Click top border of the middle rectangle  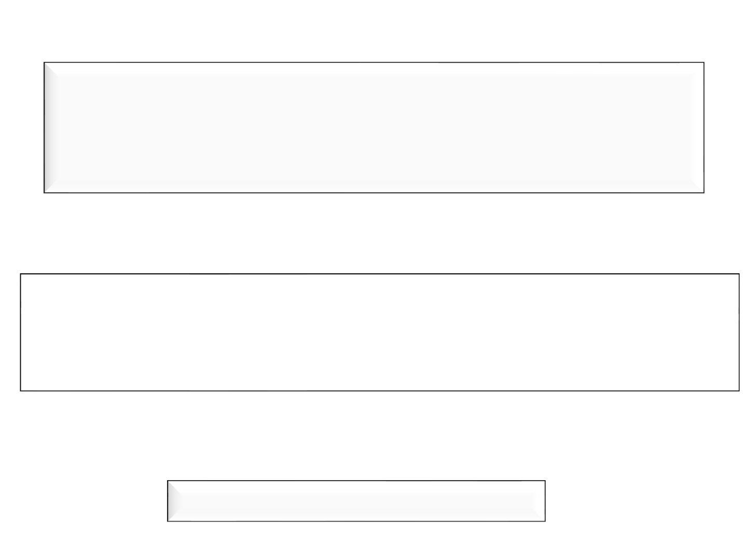[380, 274]
